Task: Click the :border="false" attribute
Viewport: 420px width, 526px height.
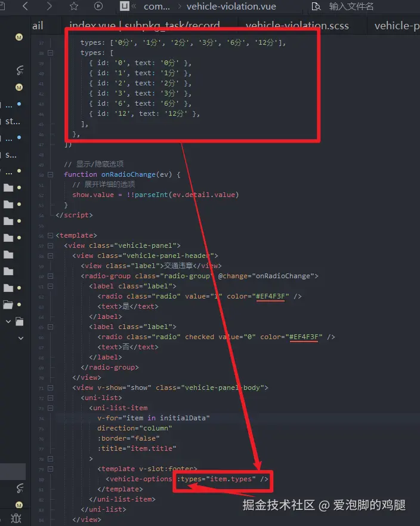Action: [128, 438]
